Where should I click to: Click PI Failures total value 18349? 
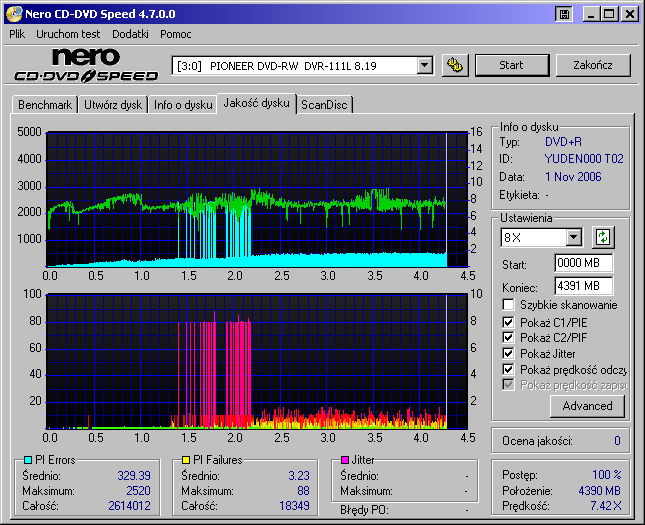(x=294, y=506)
